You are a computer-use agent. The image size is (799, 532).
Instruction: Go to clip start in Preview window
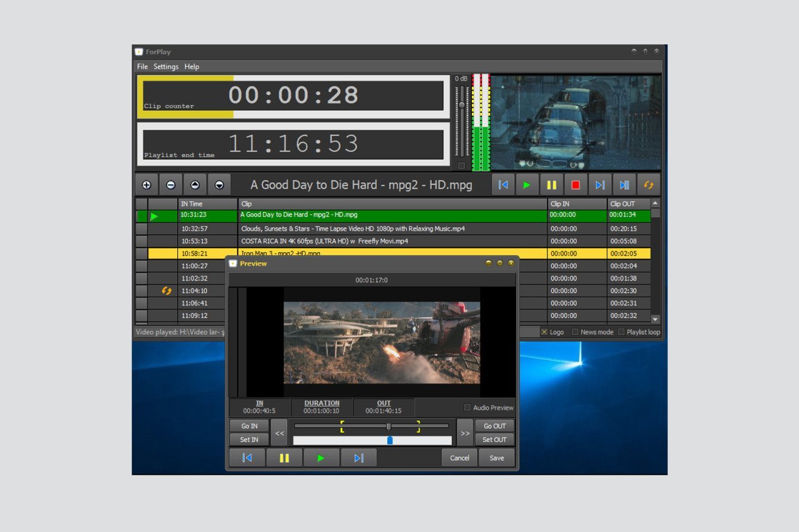tap(247, 458)
